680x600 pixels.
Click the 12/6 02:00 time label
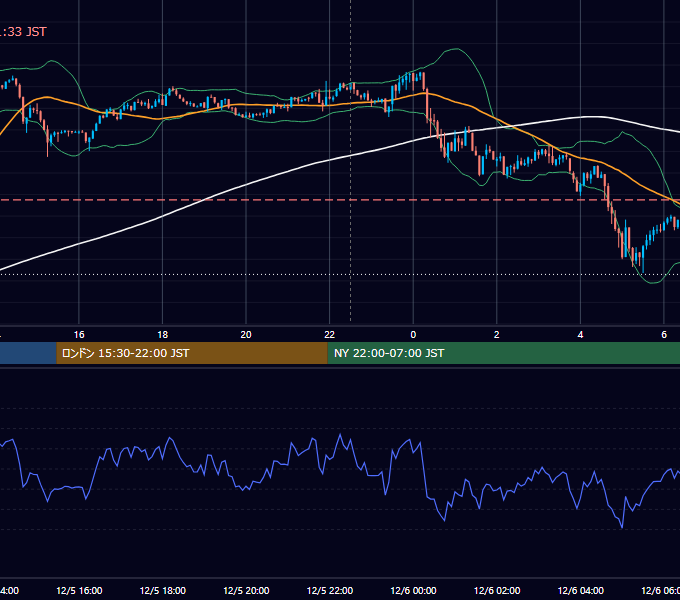tap(497, 590)
